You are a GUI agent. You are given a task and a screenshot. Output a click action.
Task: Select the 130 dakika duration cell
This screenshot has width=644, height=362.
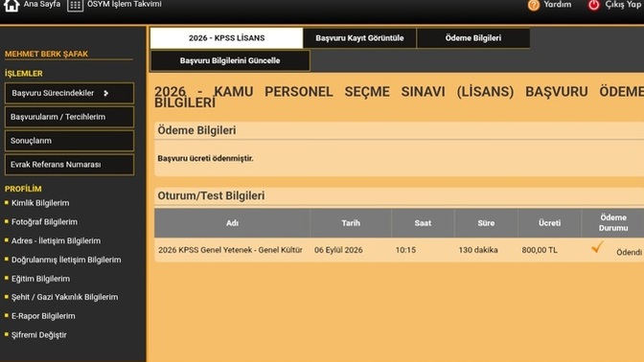click(x=478, y=250)
